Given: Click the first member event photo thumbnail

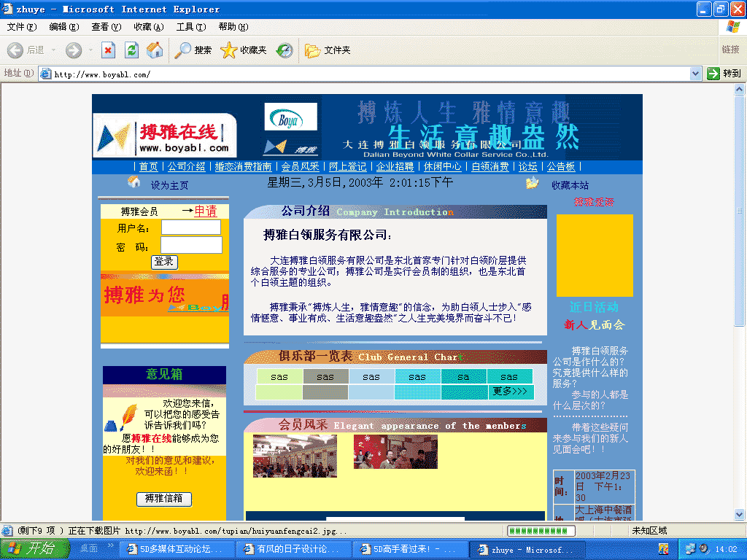Looking at the screenshot, I should tap(295, 456).
